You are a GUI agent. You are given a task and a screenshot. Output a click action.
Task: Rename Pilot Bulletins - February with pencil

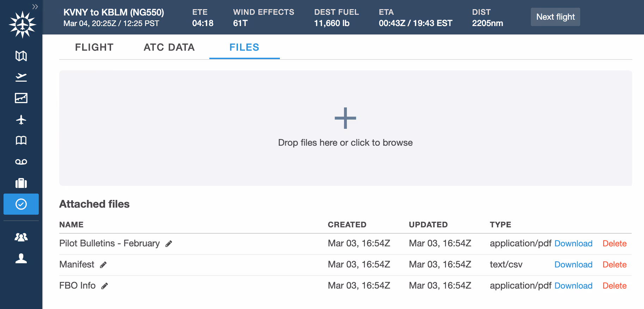point(169,244)
